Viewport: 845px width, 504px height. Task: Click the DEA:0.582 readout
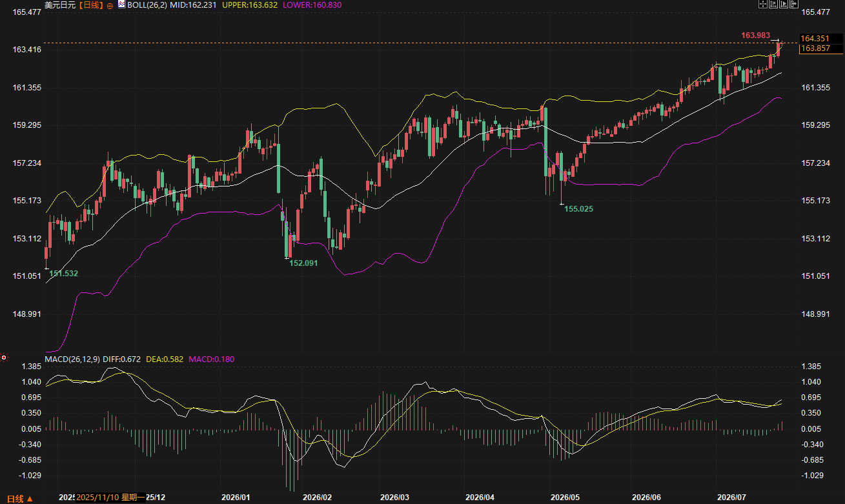point(164,358)
